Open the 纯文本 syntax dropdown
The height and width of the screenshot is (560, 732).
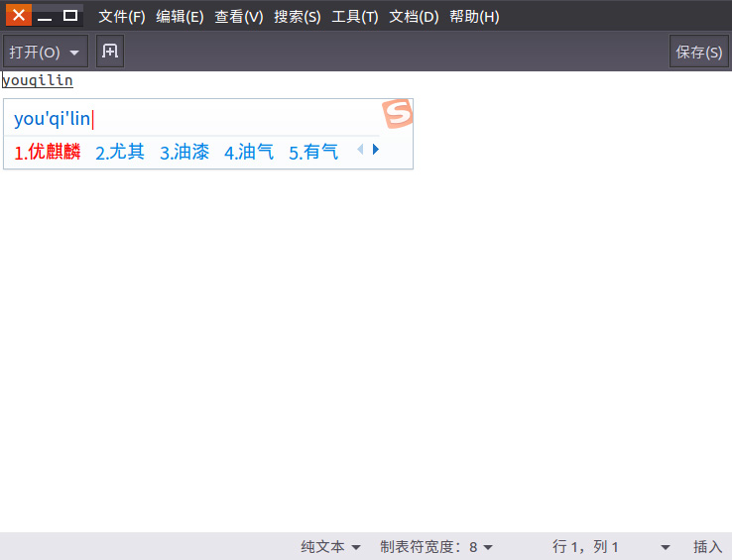coord(330,546)
